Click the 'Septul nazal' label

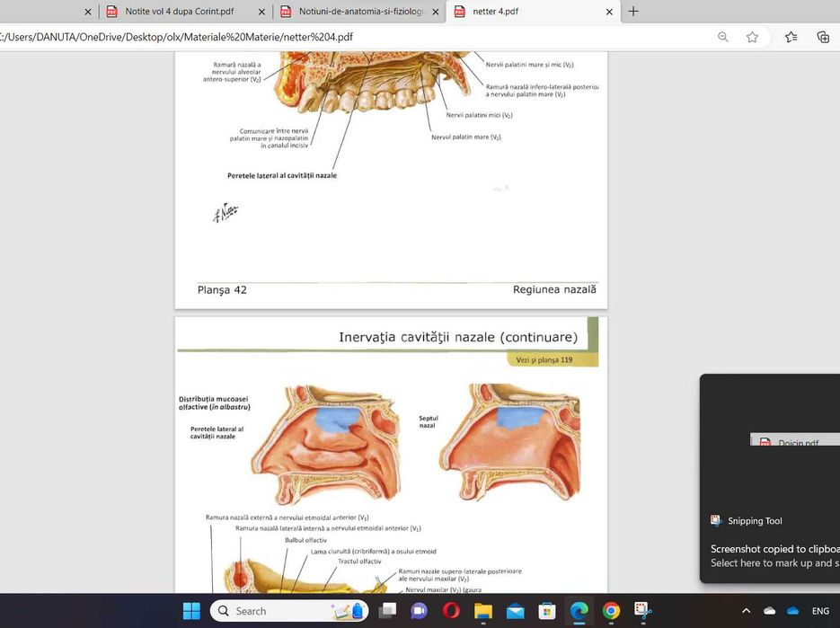pos(428,421)
